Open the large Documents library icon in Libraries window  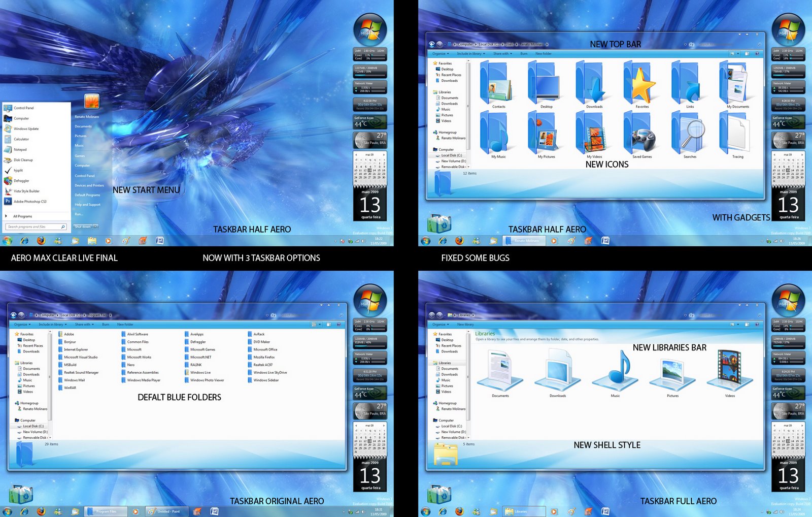pos(500,373)
